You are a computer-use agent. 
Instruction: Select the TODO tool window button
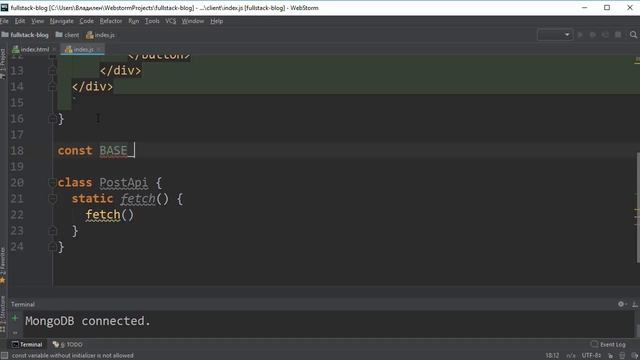pos(68,344)
